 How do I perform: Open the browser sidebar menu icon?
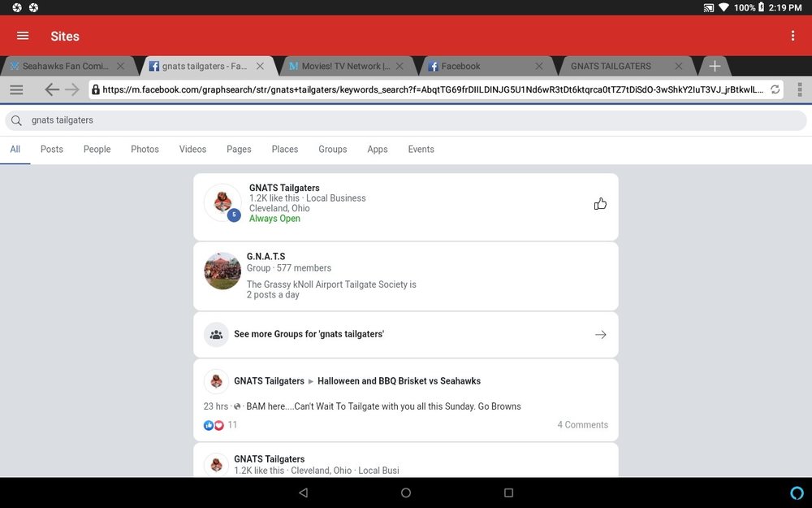pos(16,89)
